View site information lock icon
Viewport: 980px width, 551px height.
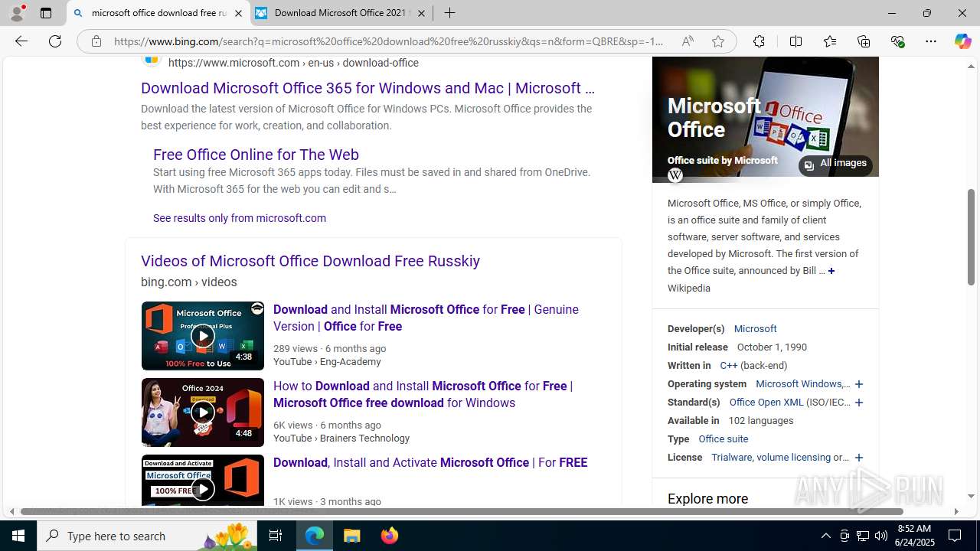96,41
